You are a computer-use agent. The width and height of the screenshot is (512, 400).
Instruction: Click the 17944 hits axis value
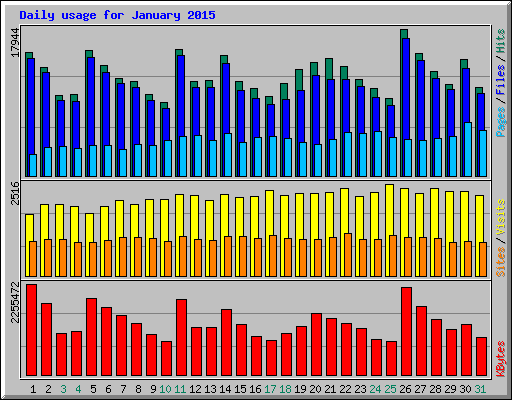tap(16, 43)
